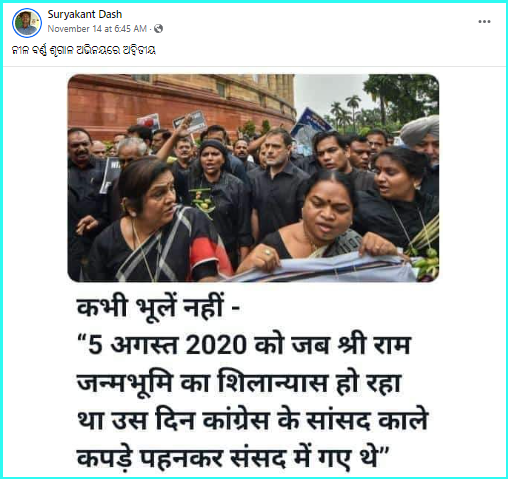
Task: Select the line 'जन्मभूमि का शिलान्यास हो रहा'
Action: click(x=239, y=382)
